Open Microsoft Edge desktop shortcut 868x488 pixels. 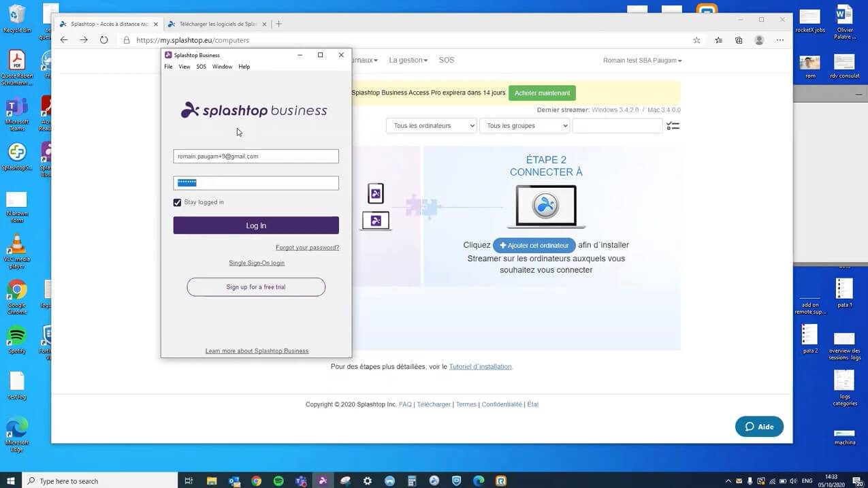(17, 434)
